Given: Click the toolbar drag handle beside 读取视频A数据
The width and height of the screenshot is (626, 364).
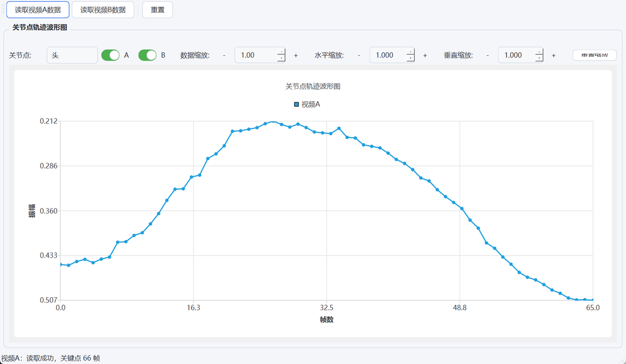Looking at the screenshot, I should pyautogui.click(x=3, y=9).
